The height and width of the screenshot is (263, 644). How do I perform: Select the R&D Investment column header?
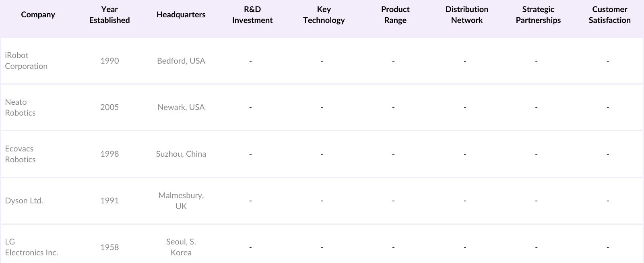(x=252, y=15)
